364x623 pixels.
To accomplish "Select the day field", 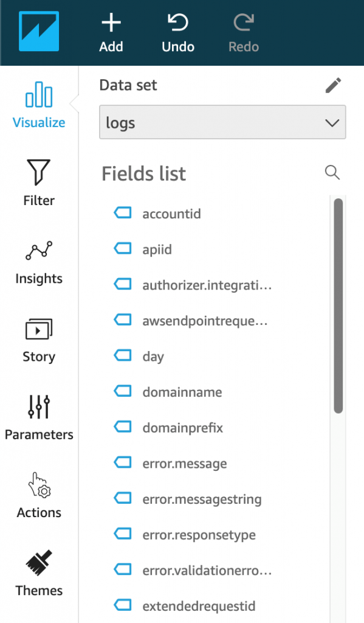I will click(154, 356).
